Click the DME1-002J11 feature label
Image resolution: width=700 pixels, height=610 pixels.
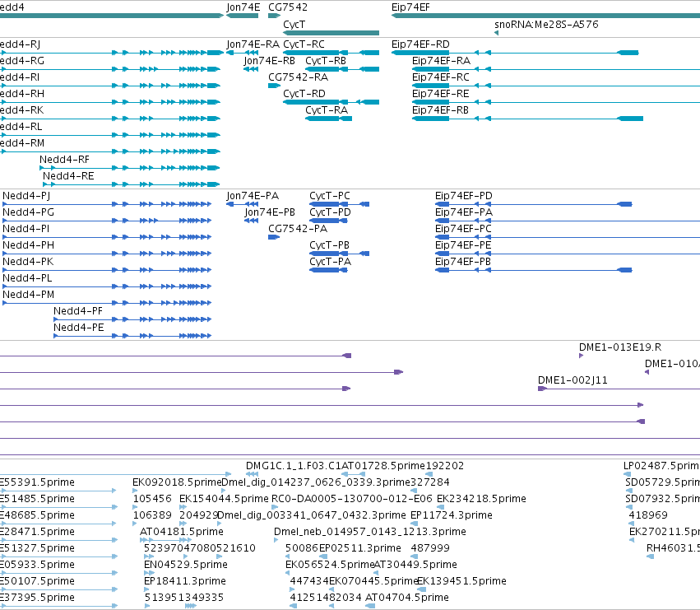[x=573, y=380]
